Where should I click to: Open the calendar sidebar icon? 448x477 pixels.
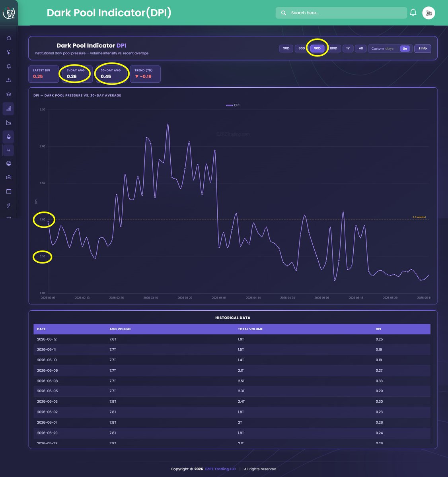(9, 191)
